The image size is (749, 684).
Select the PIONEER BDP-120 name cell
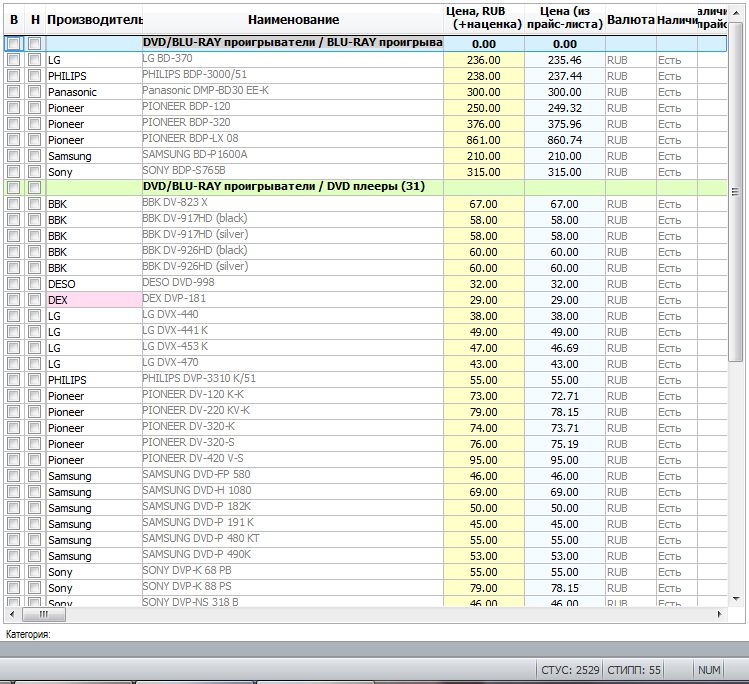click(293, 108)
